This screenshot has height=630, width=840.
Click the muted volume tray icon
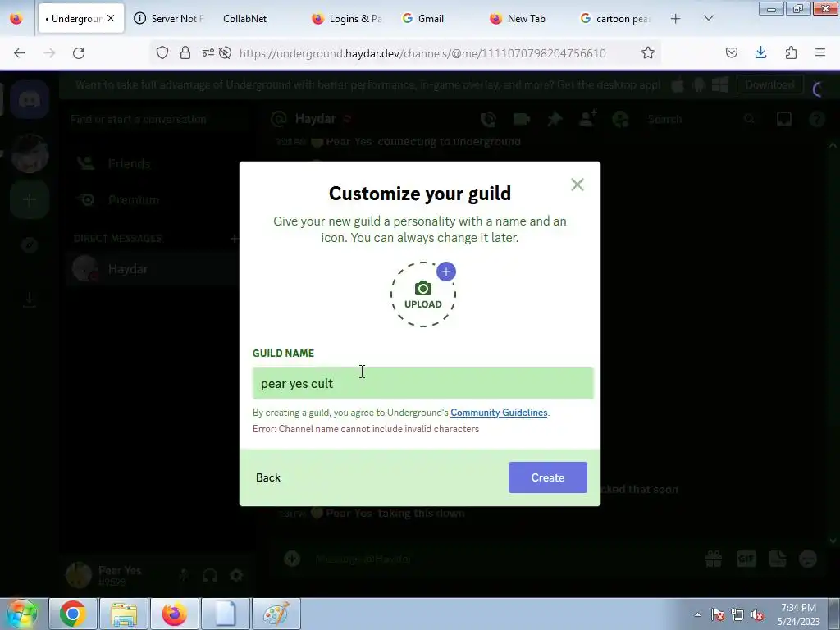757,614
